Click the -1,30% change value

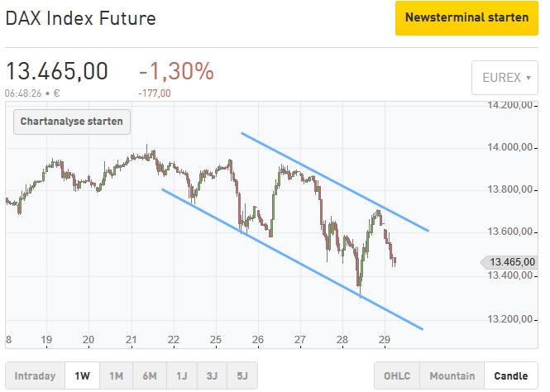[x=175, y=71]
